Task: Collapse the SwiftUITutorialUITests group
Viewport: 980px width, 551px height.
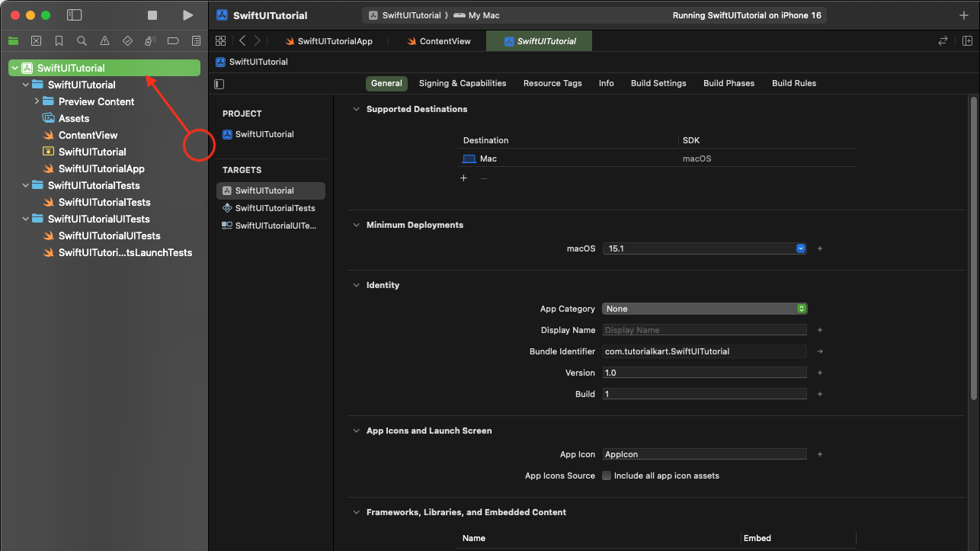Action: pos(26,219)
